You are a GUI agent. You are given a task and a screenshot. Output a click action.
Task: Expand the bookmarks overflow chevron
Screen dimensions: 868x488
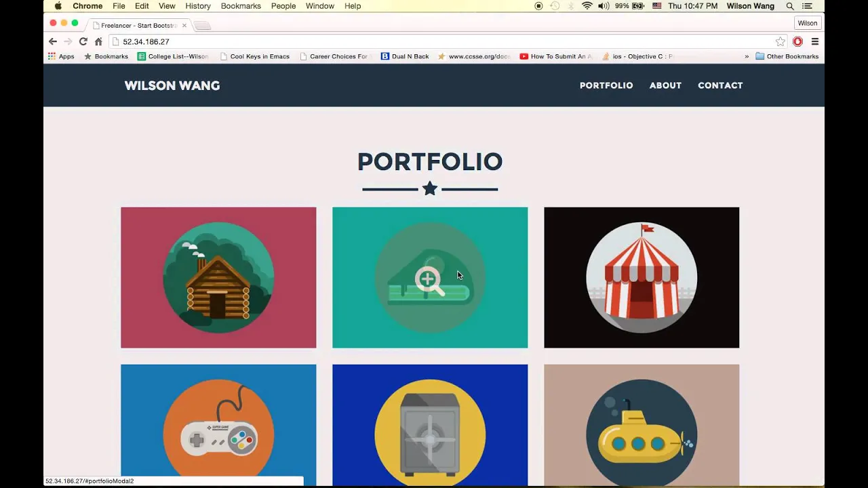tap(747, 56)
